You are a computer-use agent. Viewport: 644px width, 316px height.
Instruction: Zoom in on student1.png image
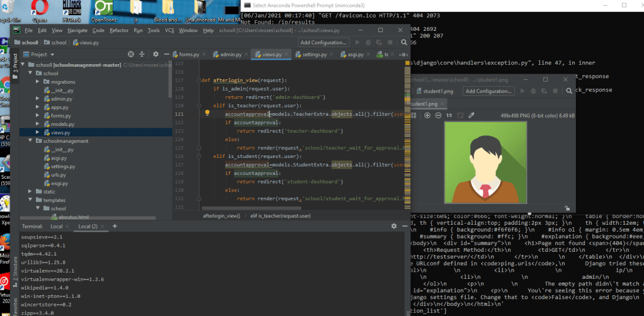(427, 115)
